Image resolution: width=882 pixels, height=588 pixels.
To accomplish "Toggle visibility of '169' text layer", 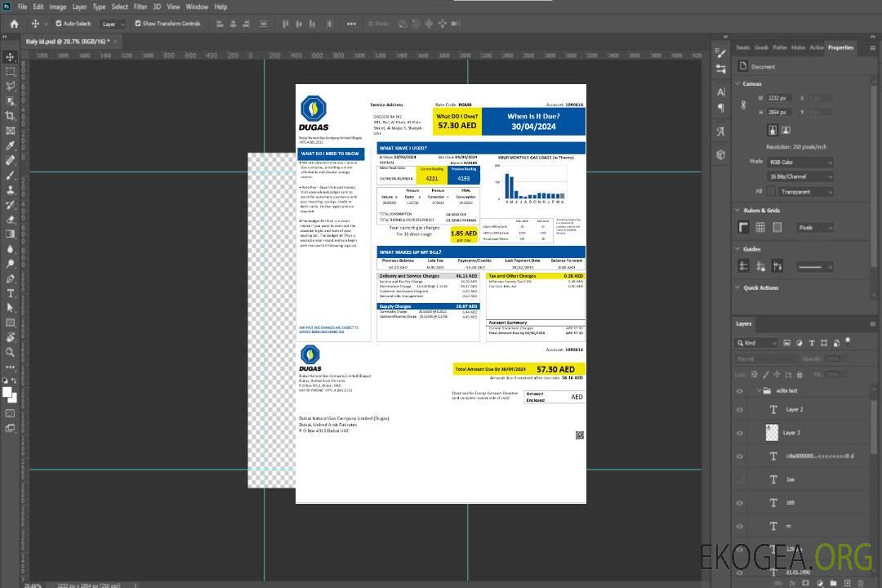I will click(740, 503).
